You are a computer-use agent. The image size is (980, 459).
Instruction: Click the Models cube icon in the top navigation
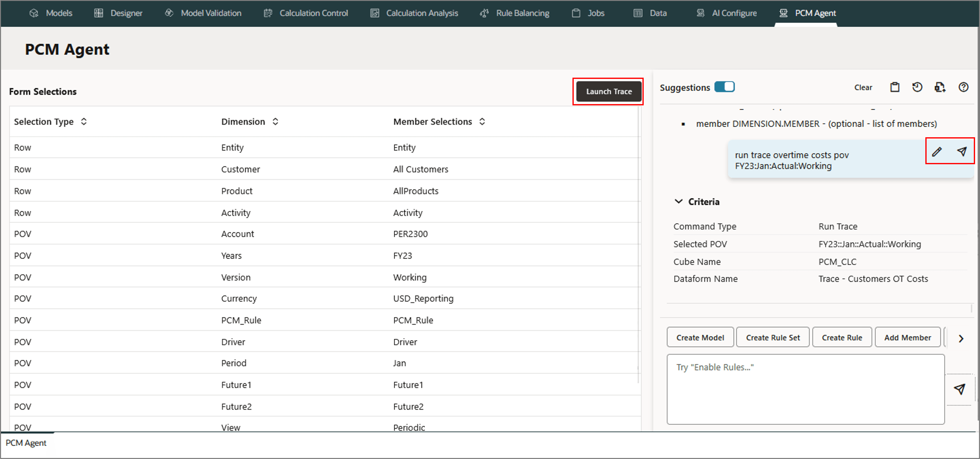pos(34,13)
